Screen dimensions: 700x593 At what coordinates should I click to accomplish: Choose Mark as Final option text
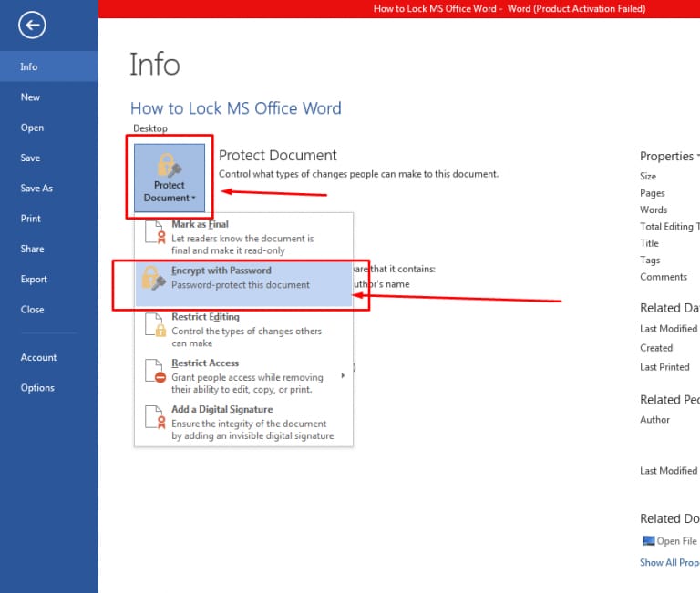pyautogui.click(x=200, y=224)
